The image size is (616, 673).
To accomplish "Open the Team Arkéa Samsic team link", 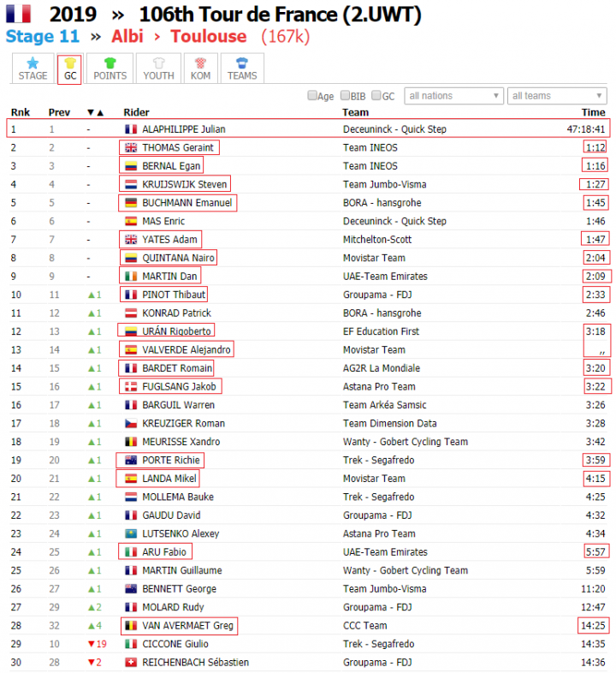I will (384, 405).
